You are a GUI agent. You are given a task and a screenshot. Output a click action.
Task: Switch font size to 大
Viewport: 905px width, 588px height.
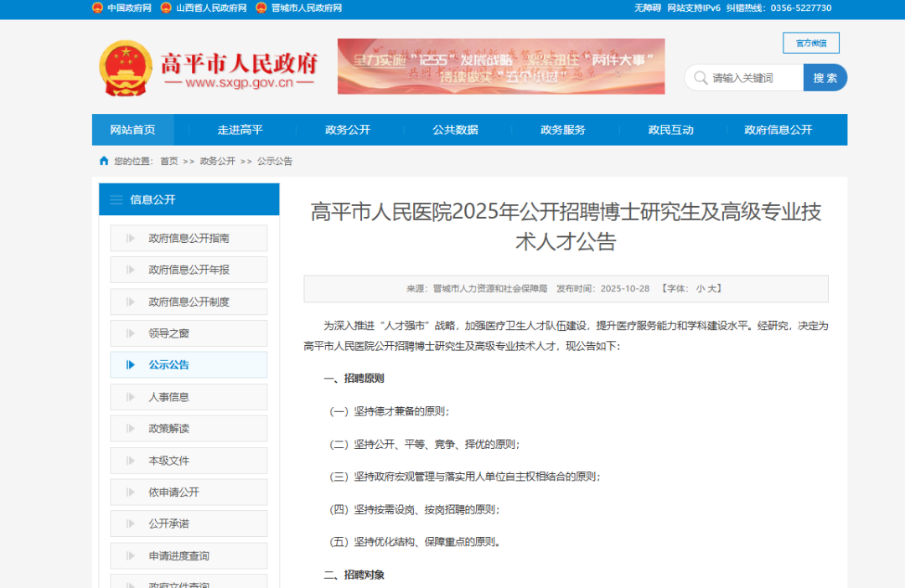pyautogui.click(x=713, y=288)
